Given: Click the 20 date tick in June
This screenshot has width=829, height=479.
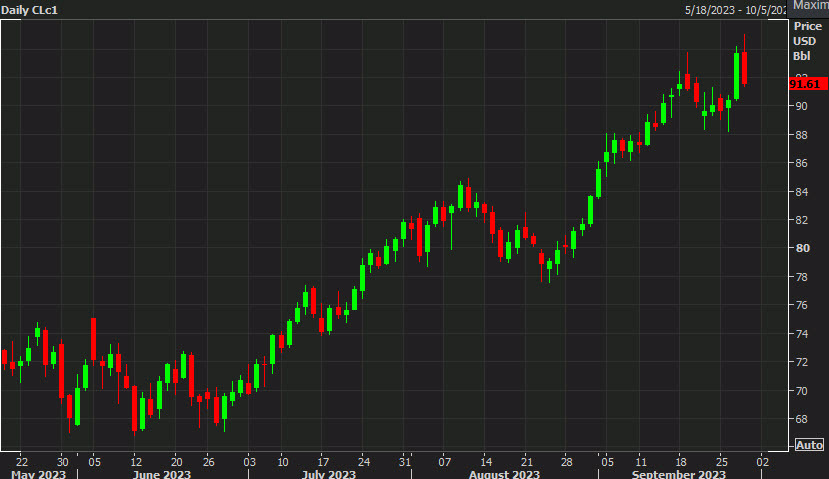Looking at the screenshot, I should [x=176, y=462].
